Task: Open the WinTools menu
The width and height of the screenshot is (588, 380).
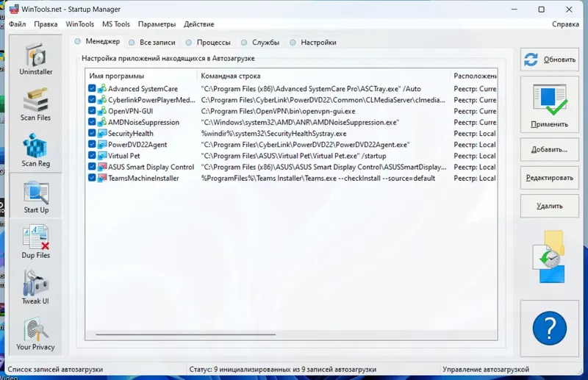Action: point(80,24)
